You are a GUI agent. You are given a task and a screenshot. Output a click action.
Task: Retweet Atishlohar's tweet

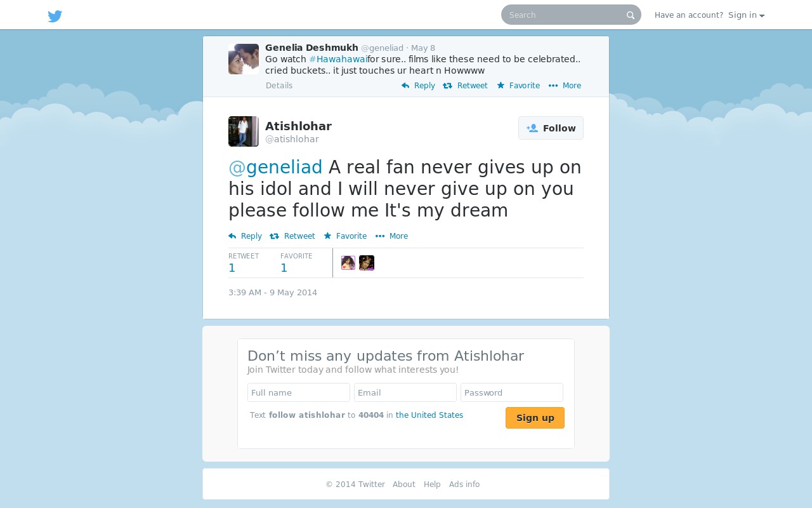tap(292, 236)
